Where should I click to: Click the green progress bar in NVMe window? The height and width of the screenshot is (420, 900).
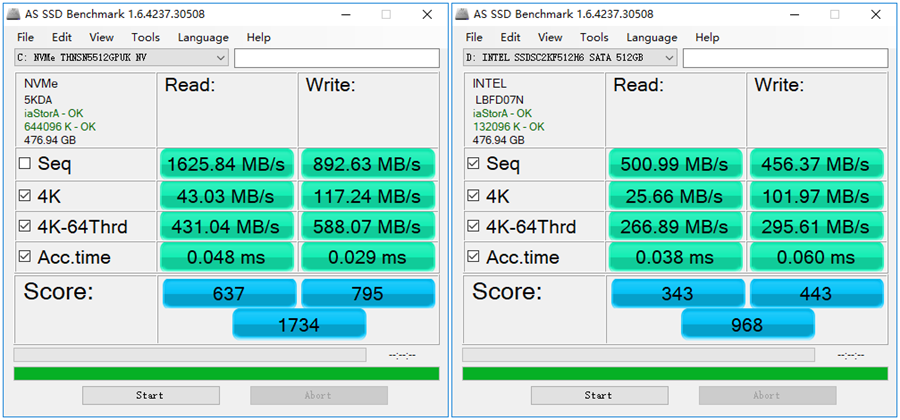pyautogui.click(x=226, y=374)
